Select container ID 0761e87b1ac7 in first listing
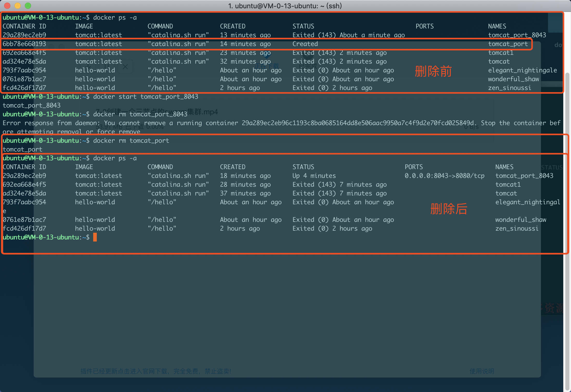 pyautogui.click(x=24, y=79)
